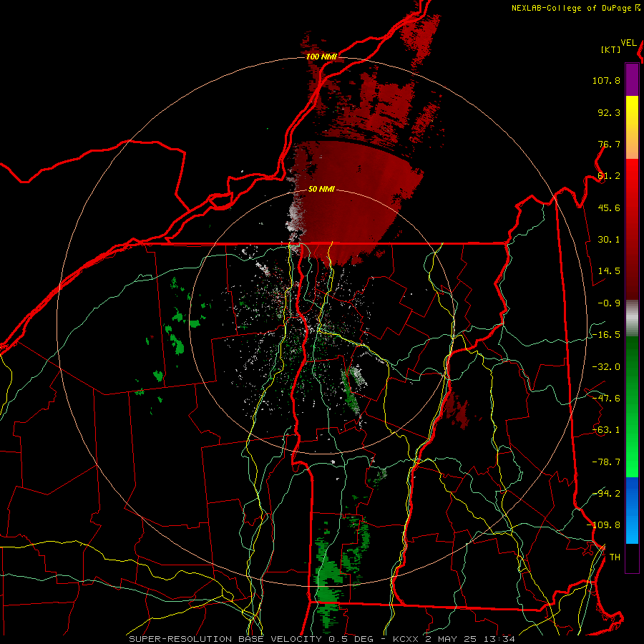Click the blue segment of velocity color bar
This screenshot has width=644, height=644.
point(632,510)
